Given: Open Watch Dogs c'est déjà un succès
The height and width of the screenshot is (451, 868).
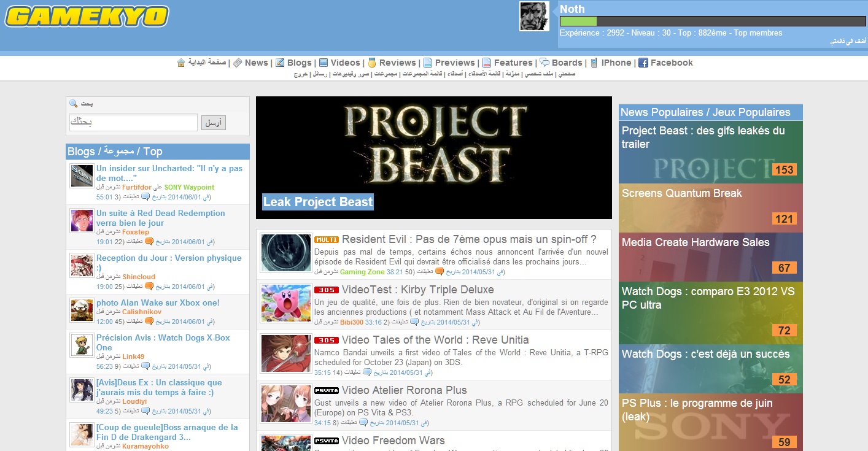Looking at the screenshot, I should click(711, 369).
